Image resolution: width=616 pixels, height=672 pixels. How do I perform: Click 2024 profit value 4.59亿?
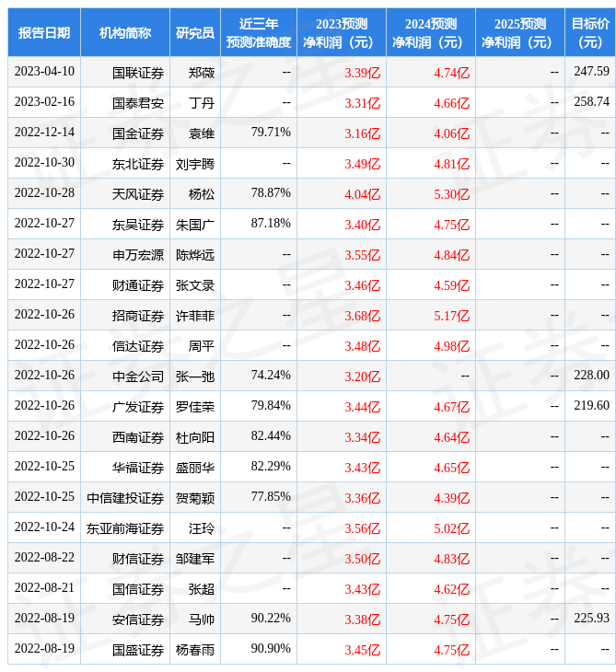coord(452,285)
